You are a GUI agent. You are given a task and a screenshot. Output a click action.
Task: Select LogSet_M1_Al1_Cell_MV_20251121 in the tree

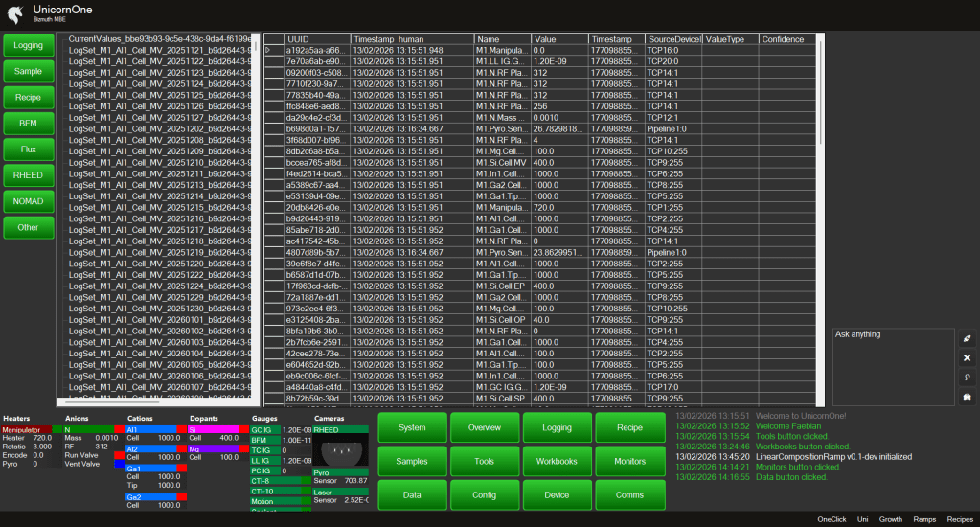(158, 50)
